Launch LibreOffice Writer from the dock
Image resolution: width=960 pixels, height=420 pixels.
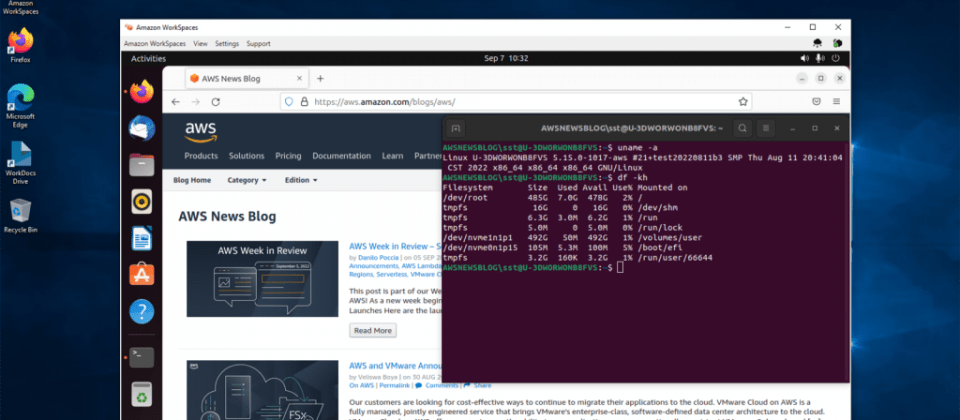pyautogui.click(x=141, y=238)
